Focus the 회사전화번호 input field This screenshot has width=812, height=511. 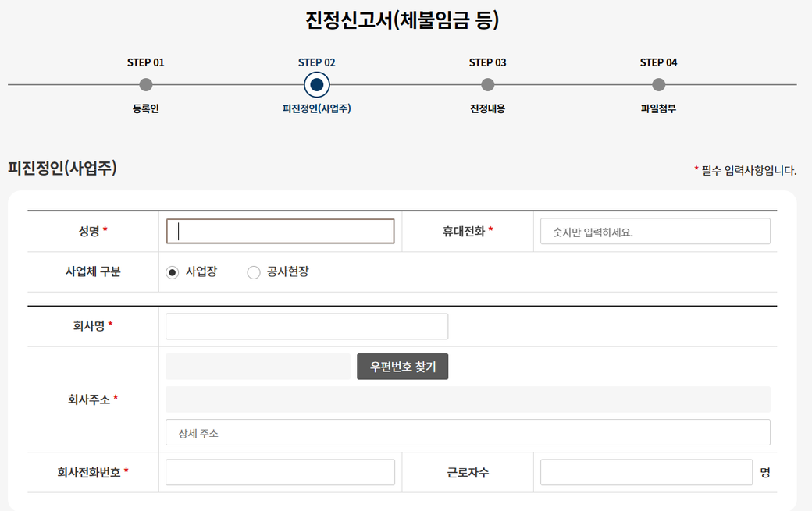(280, 472)
